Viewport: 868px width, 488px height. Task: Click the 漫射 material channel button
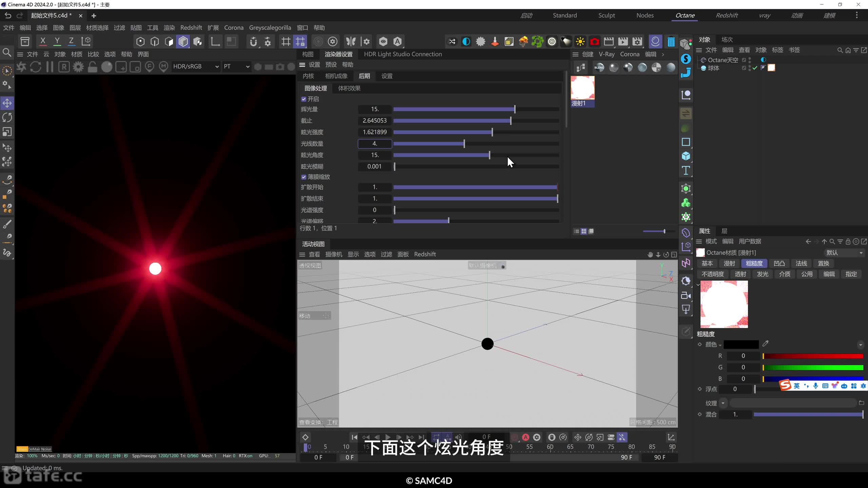(x=729, y=263)
